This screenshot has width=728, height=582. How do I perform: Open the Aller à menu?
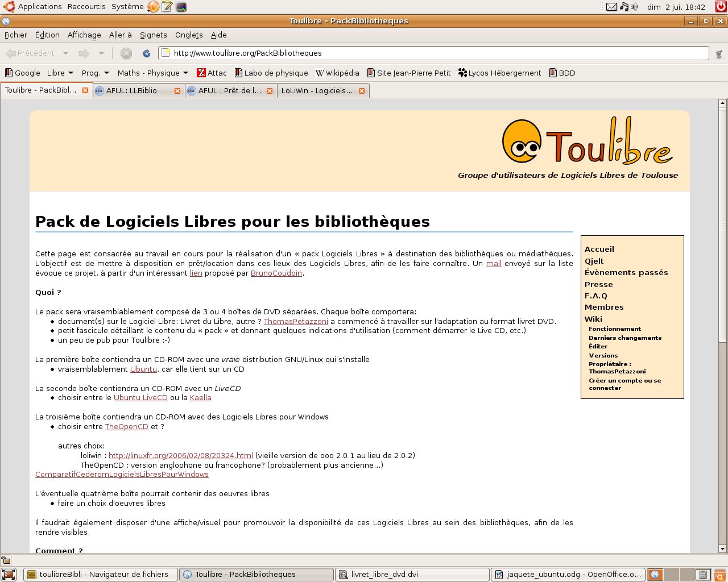click(121, 35)
